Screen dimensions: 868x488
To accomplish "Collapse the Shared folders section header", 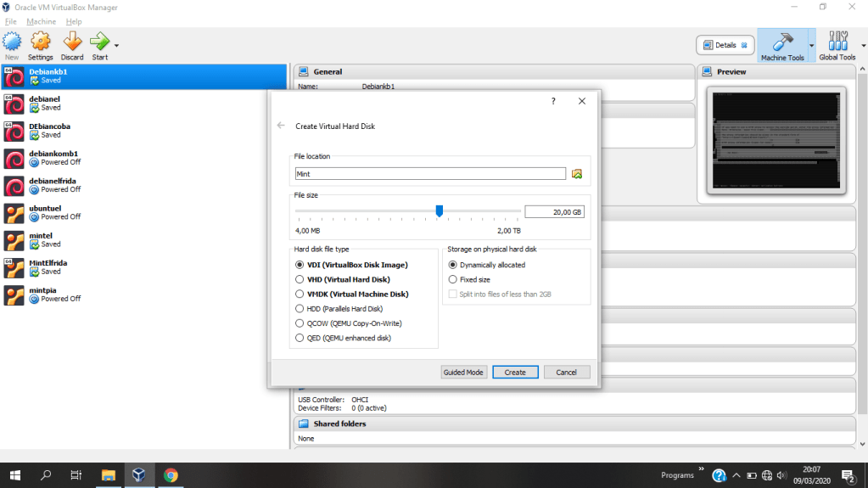I will click(339, 423).
